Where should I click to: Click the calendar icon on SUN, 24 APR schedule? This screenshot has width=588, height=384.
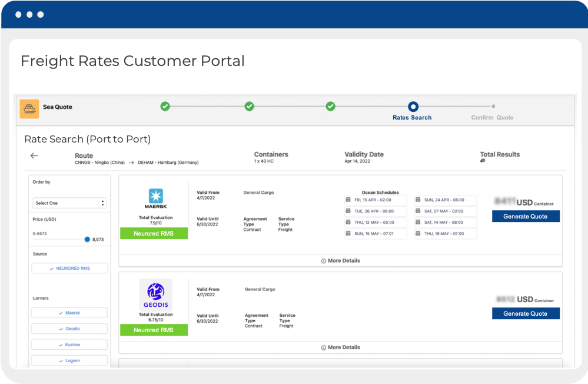tap(420, 200)
